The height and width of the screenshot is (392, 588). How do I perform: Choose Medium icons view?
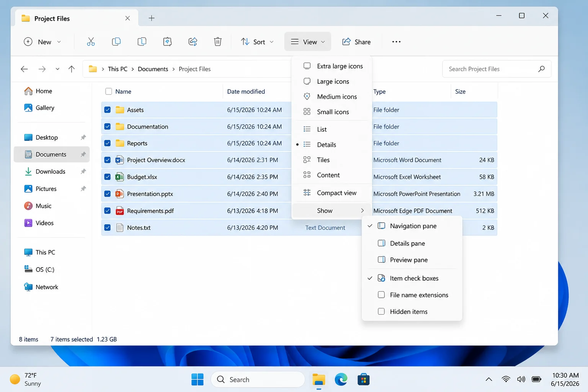coord(332,97)
